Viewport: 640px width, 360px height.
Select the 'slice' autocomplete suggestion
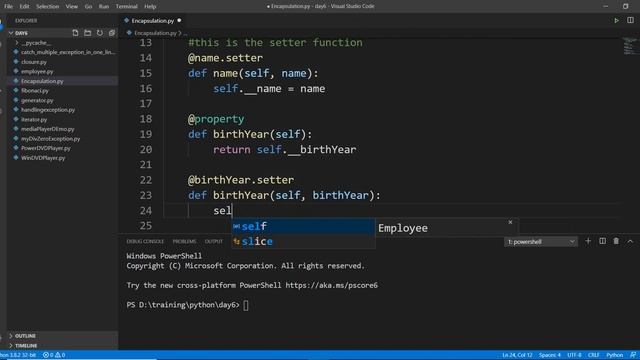pyautogui.click(x=303, y=241)
